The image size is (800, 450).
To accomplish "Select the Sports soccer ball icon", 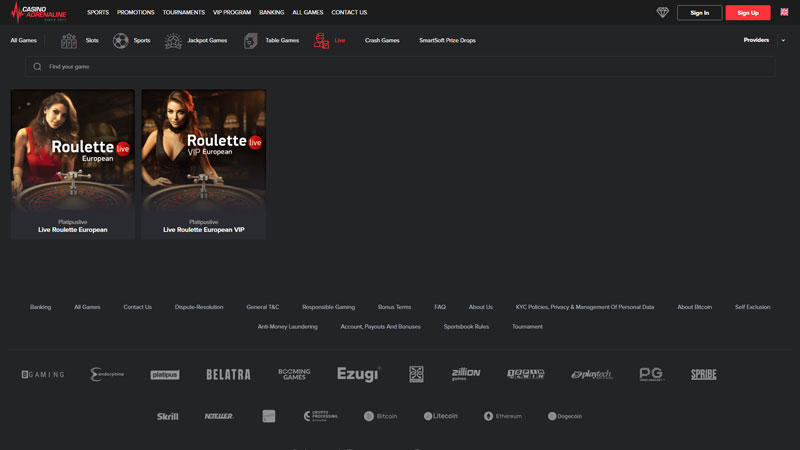I will click(120, 40).
